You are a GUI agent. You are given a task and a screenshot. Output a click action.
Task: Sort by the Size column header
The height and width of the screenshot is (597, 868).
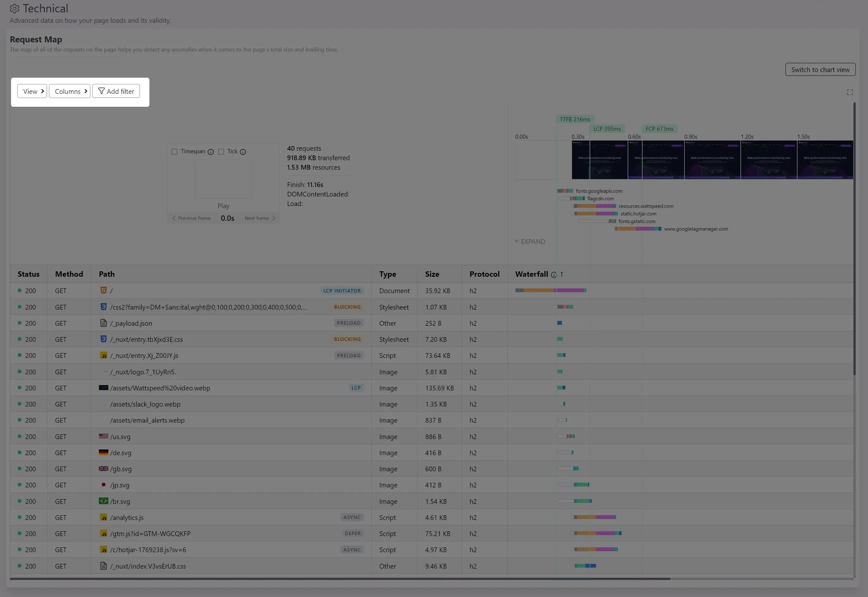coord(432,274)
